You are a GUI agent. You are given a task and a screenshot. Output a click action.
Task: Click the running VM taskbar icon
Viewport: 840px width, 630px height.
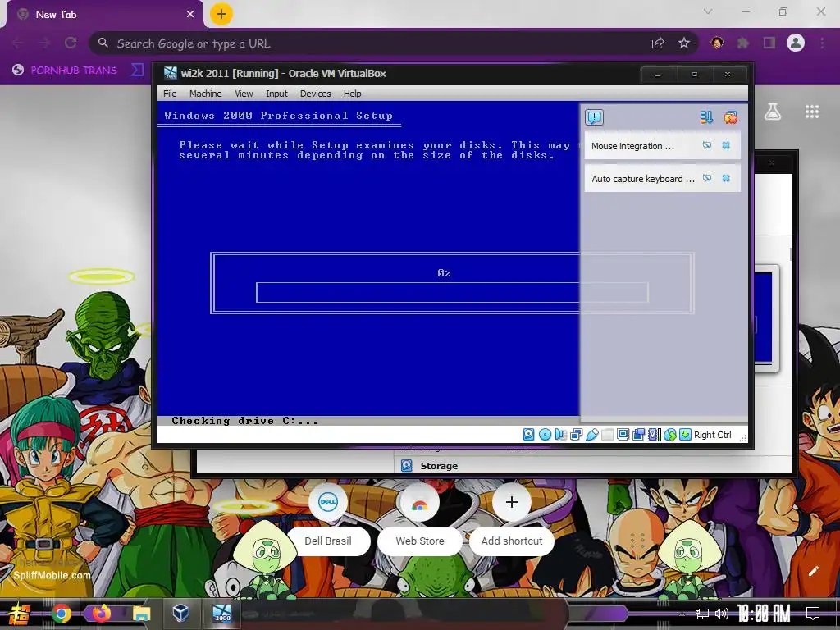[x=221, y=613]
